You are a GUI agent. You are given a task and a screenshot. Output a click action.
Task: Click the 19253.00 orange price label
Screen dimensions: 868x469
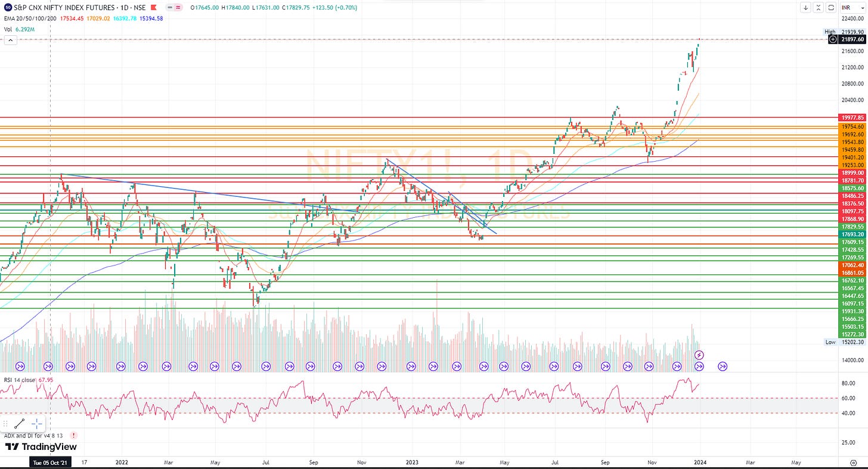coord(852,165)
